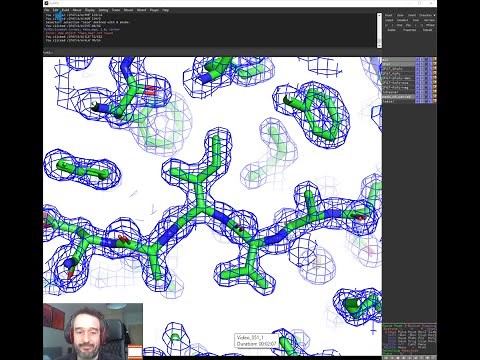Open the Plugin menu
480x360 pixels.
(x=154, y=10)
